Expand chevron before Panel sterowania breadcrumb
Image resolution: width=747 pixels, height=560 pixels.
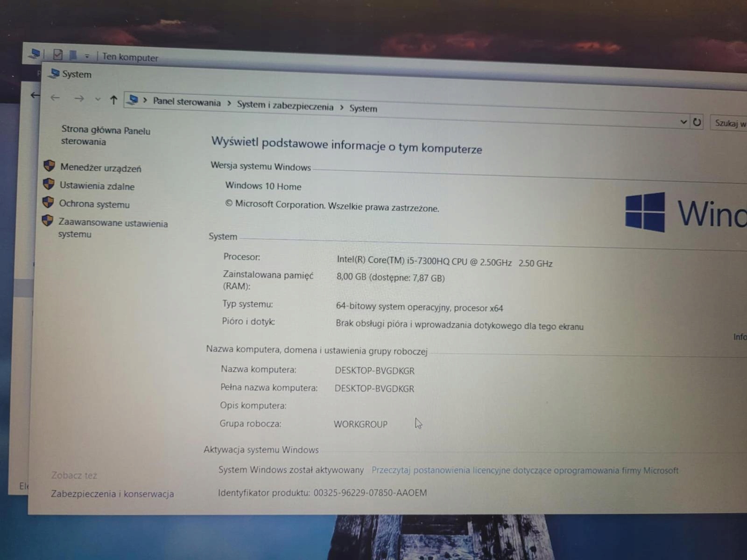point(145,100)
